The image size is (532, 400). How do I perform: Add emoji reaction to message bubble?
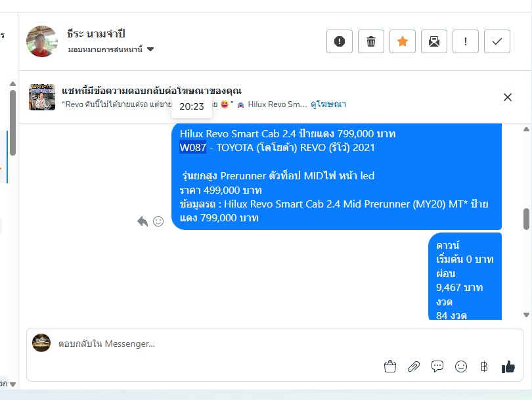(158, 221)
